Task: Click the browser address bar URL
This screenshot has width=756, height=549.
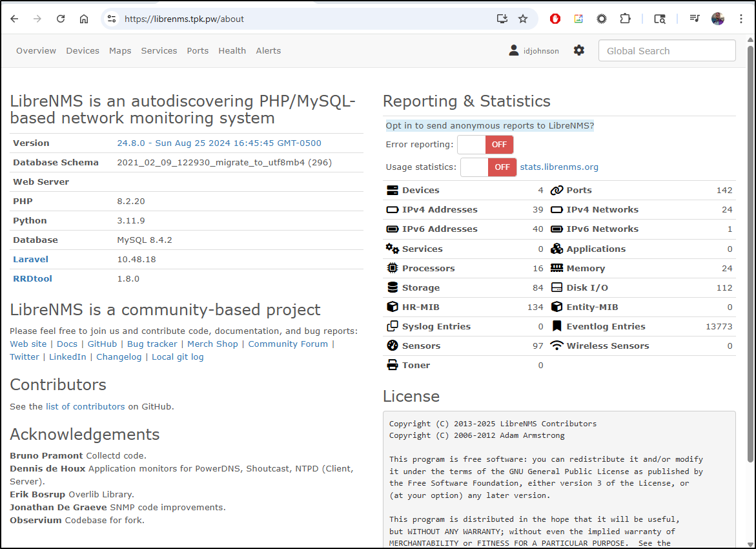Action: pyautogui.click(x=184, y=19)
